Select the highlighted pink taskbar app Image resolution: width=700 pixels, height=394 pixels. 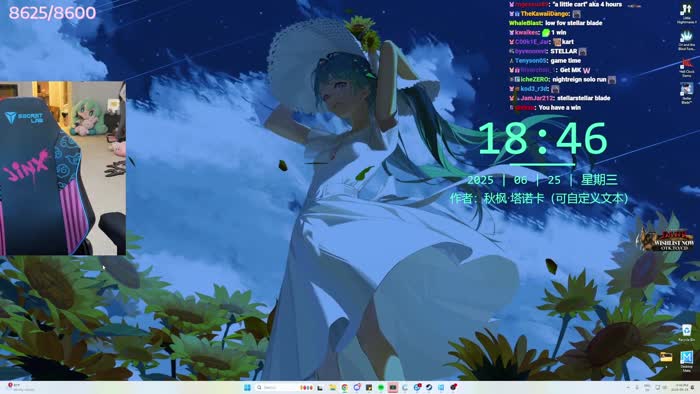pos(393,388)
